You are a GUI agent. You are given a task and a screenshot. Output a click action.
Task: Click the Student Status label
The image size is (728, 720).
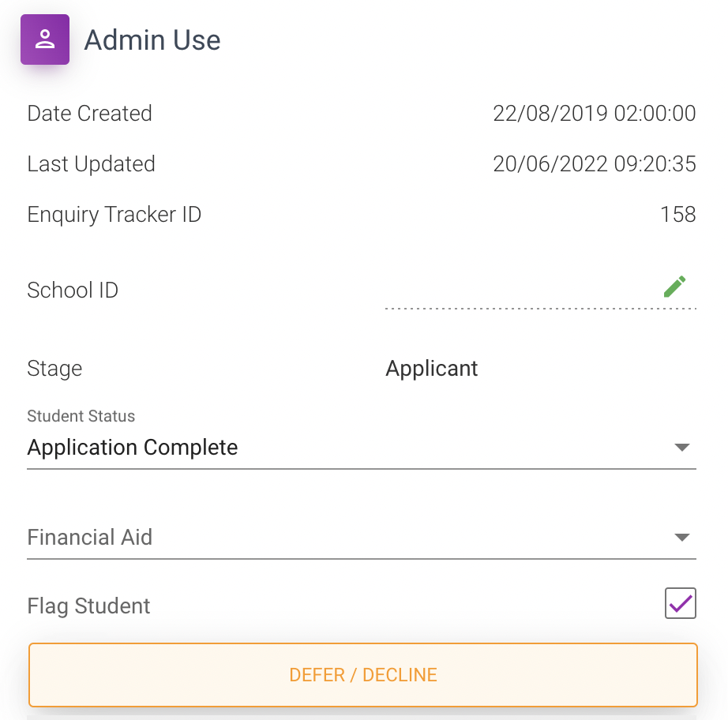81,416
